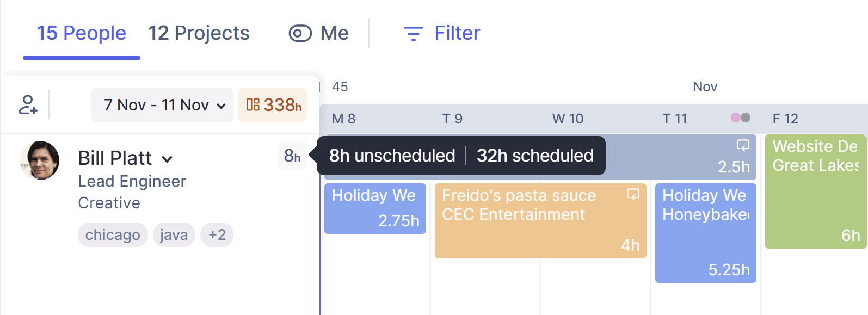
Task: Select the java tag
Action: point(174,234)
